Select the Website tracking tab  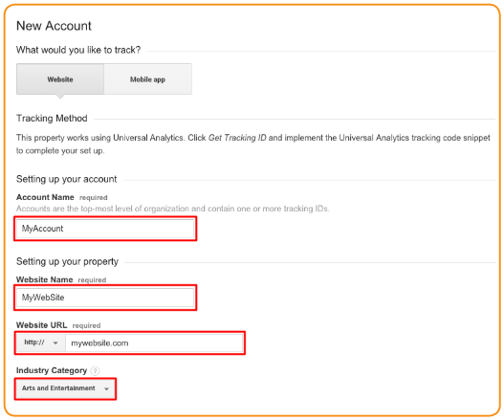pyautogui.click(x=60, y=79)
